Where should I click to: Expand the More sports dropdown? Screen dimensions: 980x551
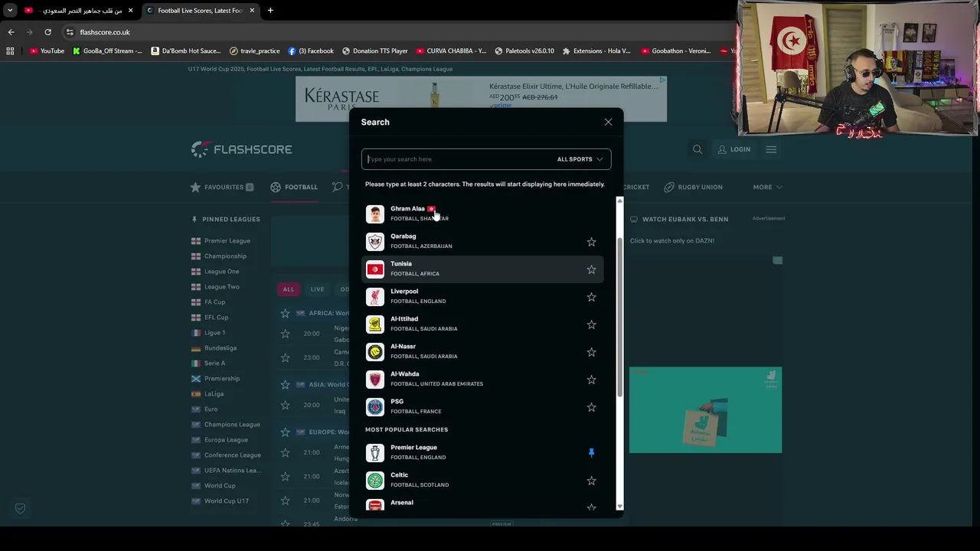pos(767,187)
